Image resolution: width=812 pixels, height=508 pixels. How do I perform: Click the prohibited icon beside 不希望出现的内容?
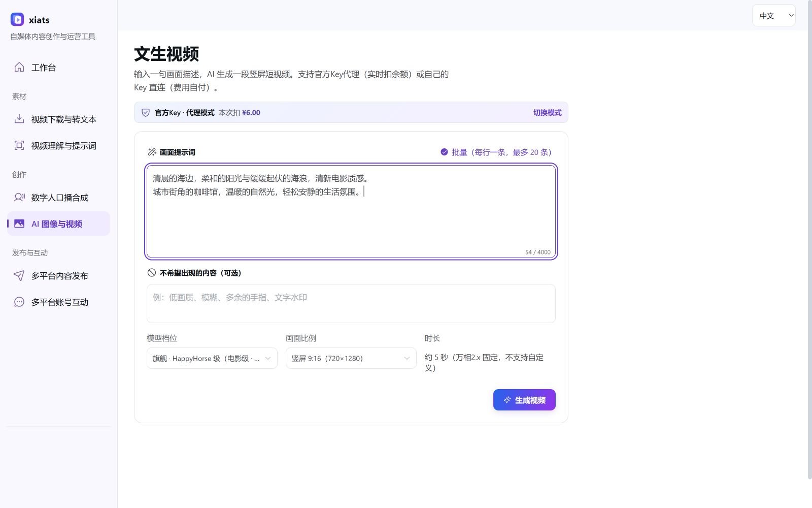pos(152,272)
